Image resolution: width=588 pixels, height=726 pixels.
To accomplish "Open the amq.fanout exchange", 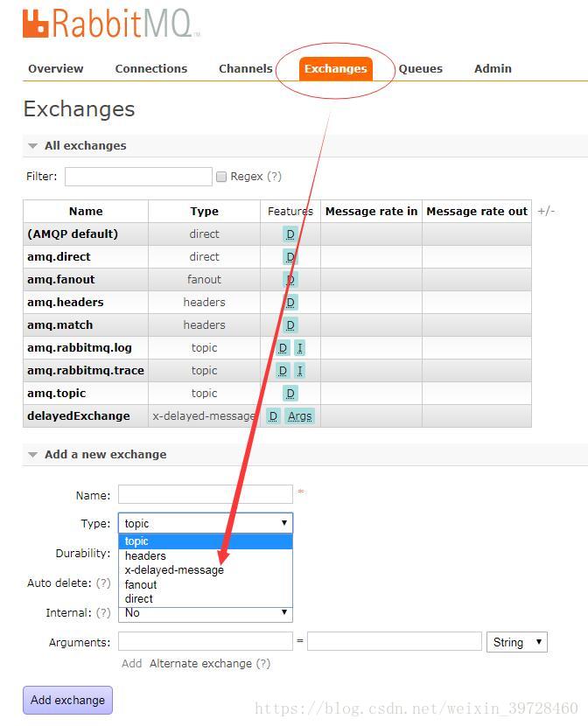I will [x=60, y=279].
